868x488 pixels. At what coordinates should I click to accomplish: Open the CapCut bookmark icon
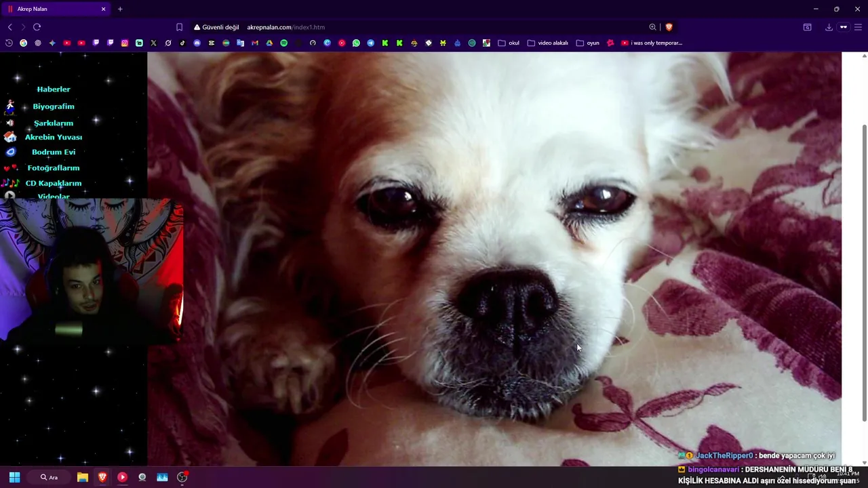click(x=212, y=43)
